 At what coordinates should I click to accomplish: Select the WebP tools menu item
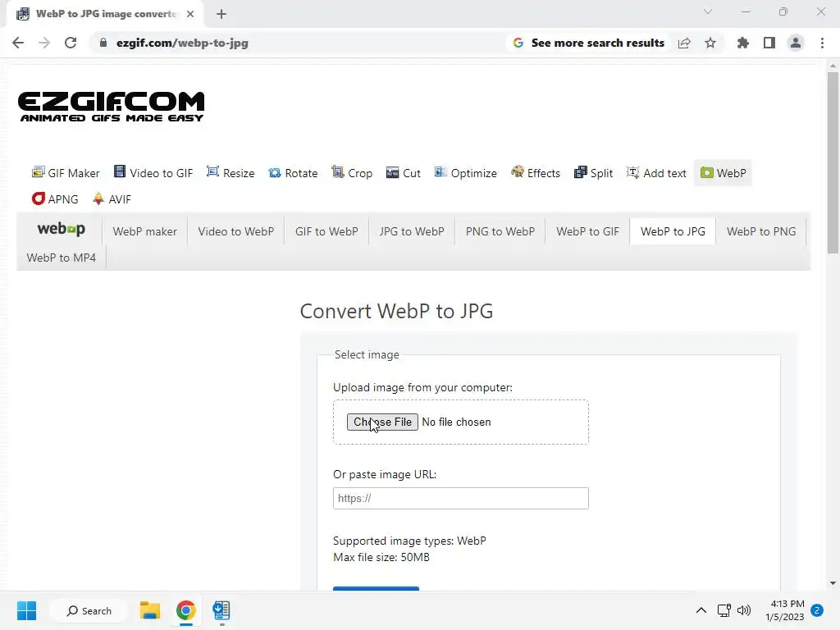tap(724, 173)
